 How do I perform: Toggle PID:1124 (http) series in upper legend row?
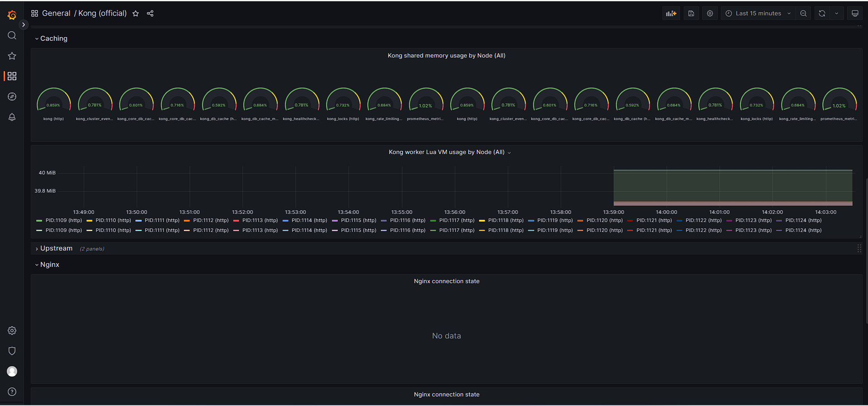(803, 221)
